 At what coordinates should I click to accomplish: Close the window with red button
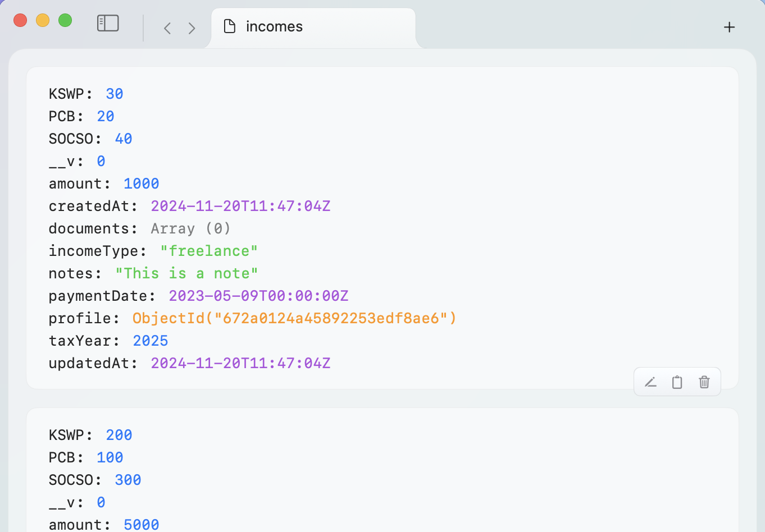pos(20,21)
